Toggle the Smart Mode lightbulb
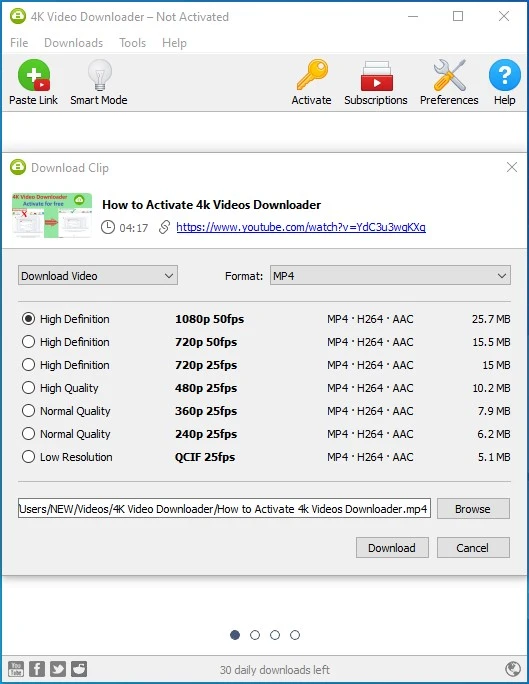Viewport: 529px width, 684px height. (99, 75)
